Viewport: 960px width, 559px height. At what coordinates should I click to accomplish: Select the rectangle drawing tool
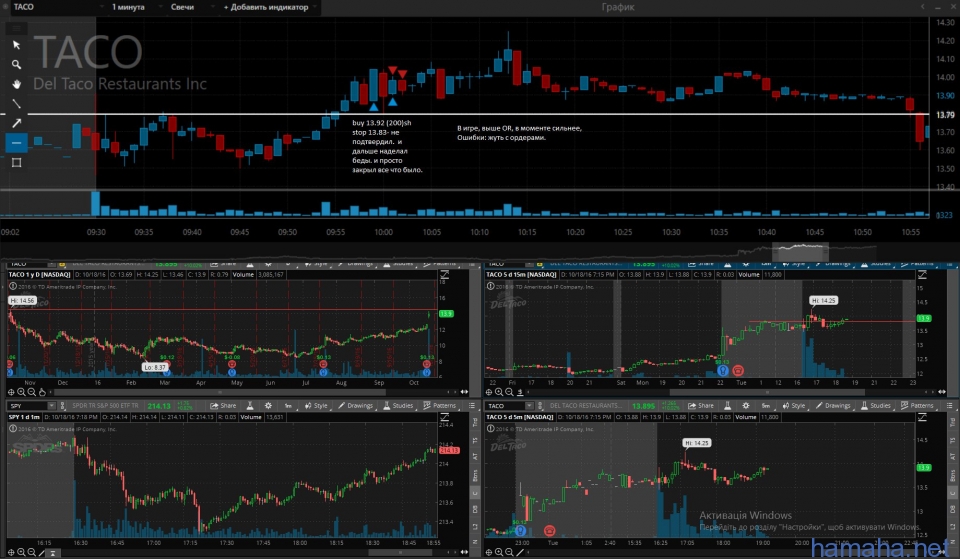click(x=17, y=162)
